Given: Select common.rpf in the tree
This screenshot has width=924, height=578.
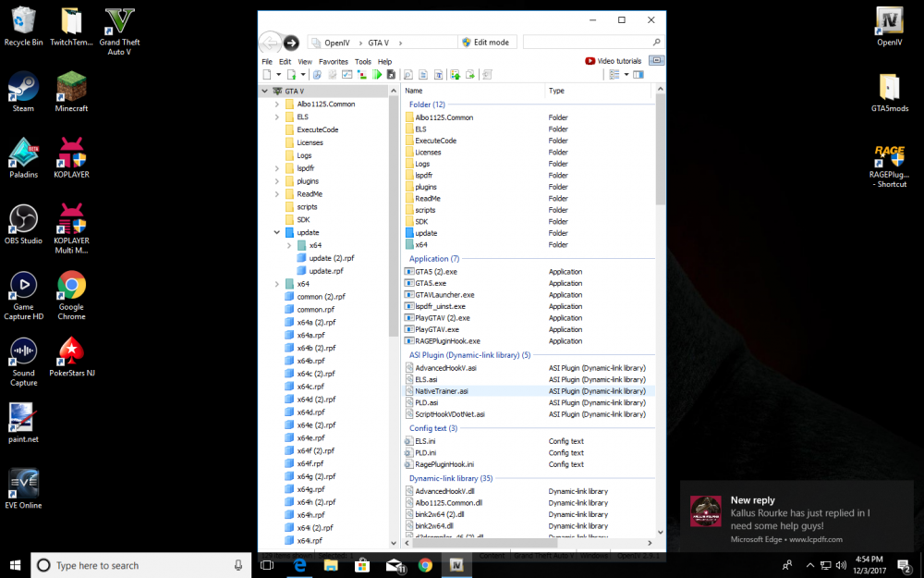Looking at the screenshot, I should coord(315,310).
